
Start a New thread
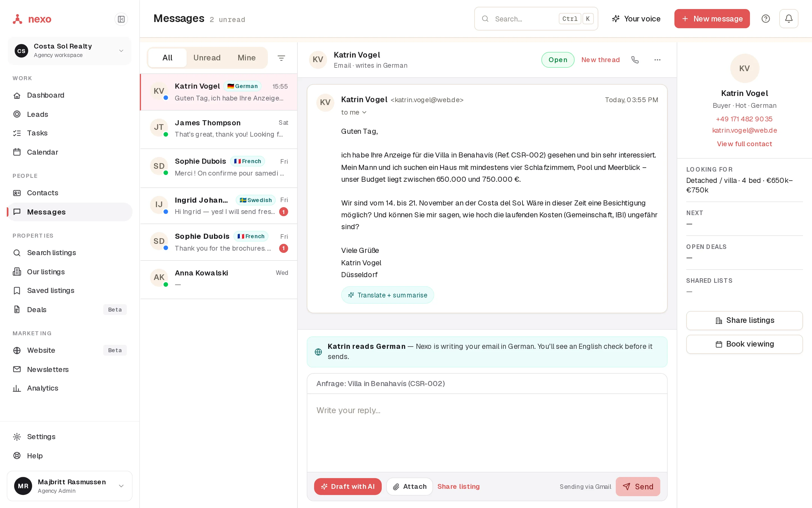tap(600, 60)
